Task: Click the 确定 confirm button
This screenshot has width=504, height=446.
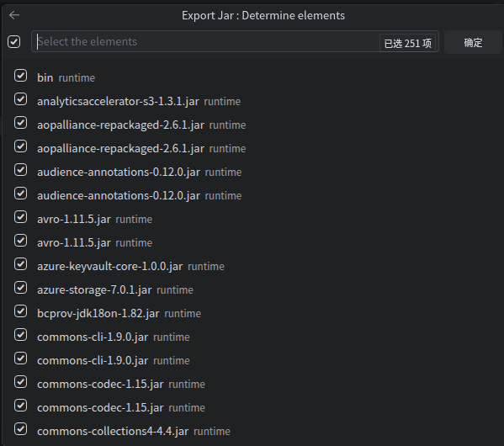Action: point(473,42)
